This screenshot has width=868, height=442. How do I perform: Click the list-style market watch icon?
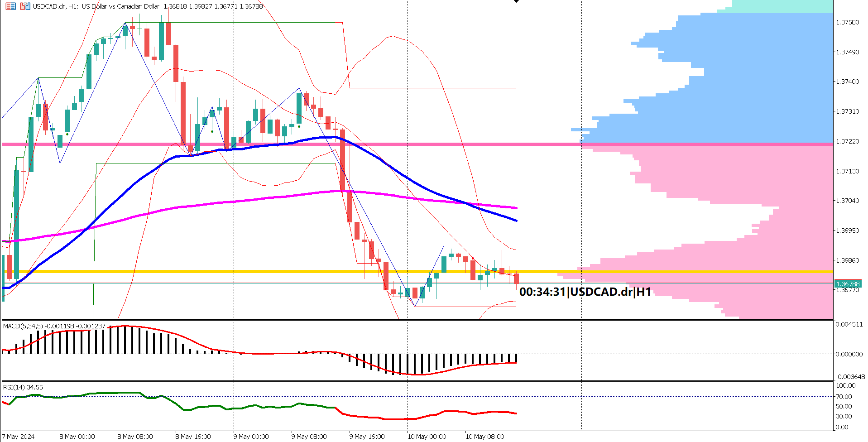(10, 6)
